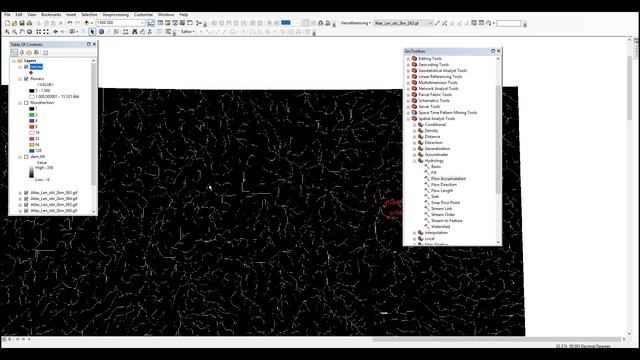
Task: Open the georeferencing layer selection dropdown
Action: [430, 23]
